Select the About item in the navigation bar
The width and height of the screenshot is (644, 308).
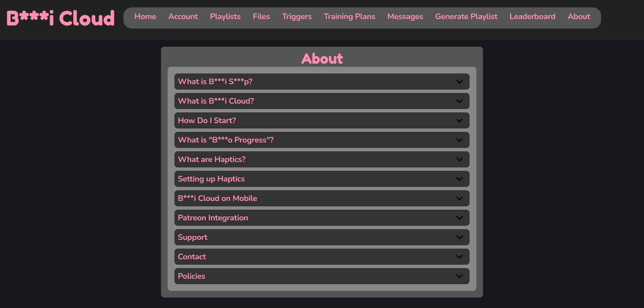point(579,16)
